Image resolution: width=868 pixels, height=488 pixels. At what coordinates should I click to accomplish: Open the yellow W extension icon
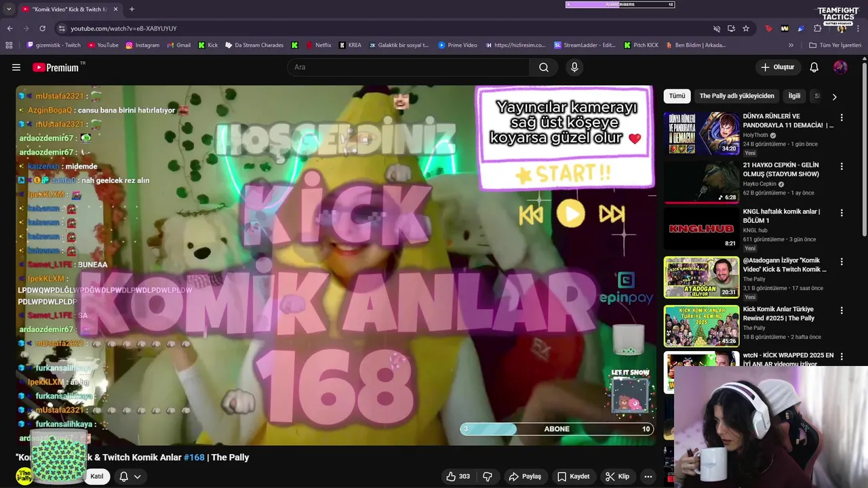pos(785,28)
